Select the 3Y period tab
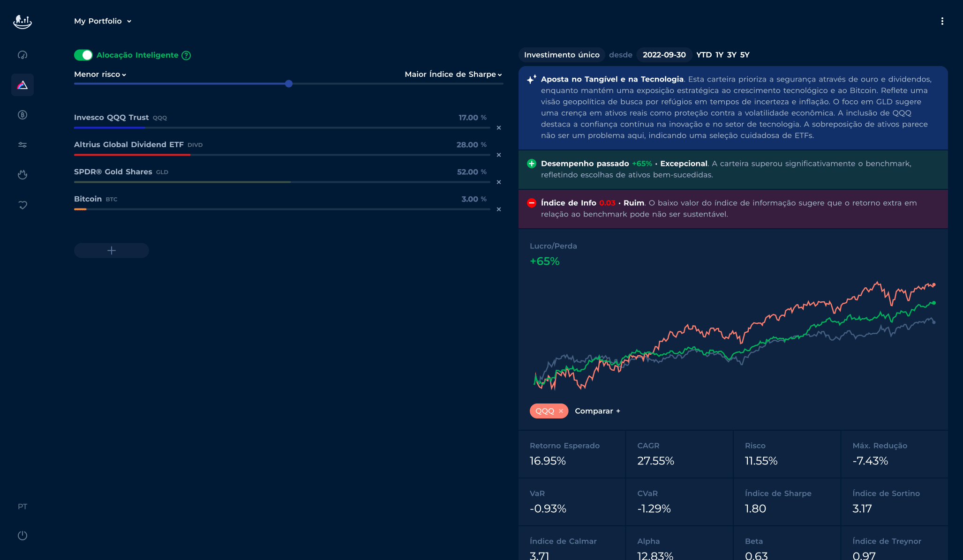 (731, 55)
